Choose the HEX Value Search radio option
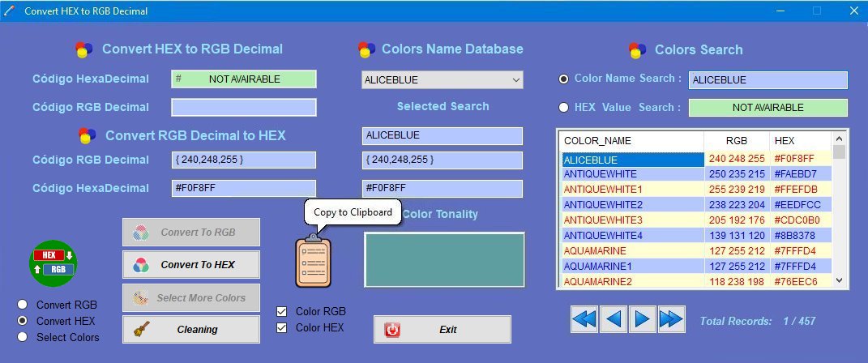Image resolution: width=868 pixels, height=363 pixels. click(x=563, y=107)
